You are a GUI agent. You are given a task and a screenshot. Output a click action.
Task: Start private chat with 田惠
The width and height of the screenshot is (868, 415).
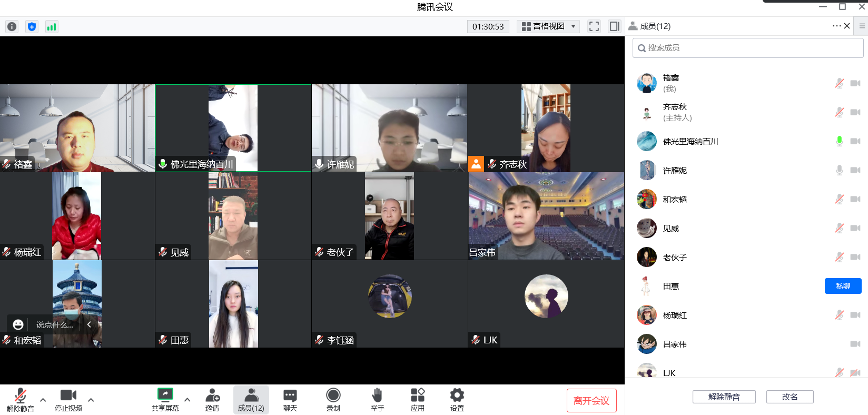843,286
